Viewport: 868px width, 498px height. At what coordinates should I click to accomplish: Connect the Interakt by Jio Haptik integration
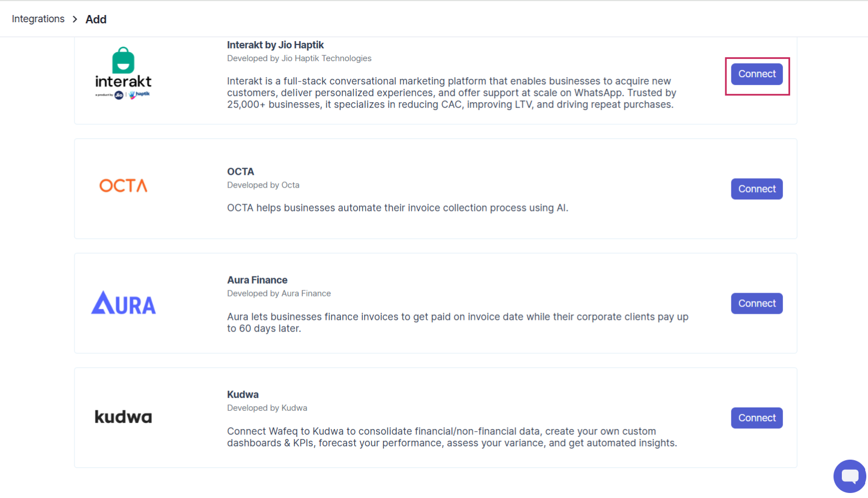[x=757, y=74]
